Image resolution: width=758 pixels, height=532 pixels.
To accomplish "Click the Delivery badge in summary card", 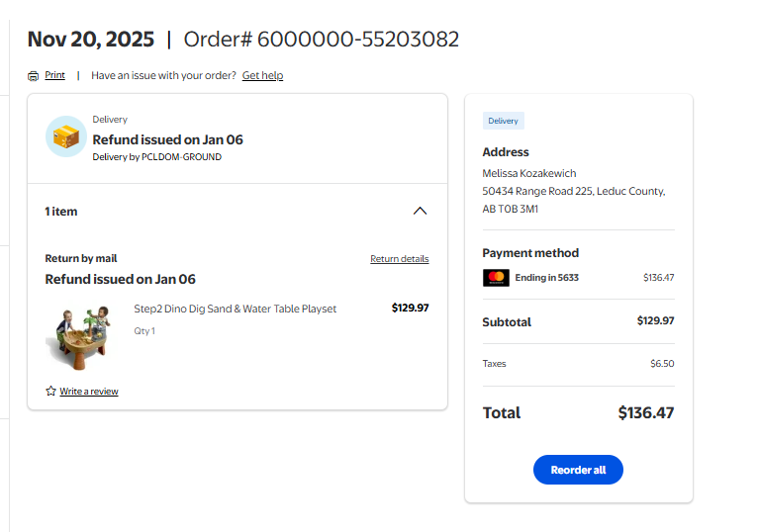I will (503, 121).
